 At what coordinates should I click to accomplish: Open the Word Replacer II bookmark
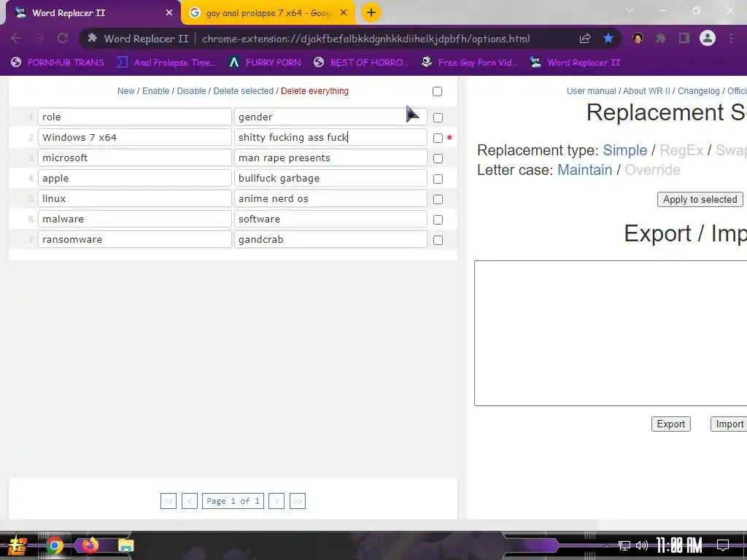pyautogui.click(x=576, y=63)
